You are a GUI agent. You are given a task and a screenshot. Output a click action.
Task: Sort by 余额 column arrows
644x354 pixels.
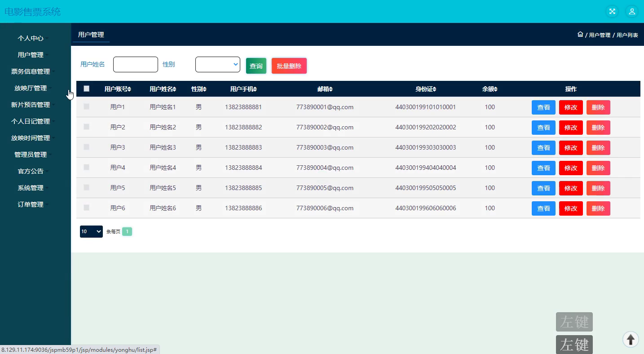[x=496, y=89]
